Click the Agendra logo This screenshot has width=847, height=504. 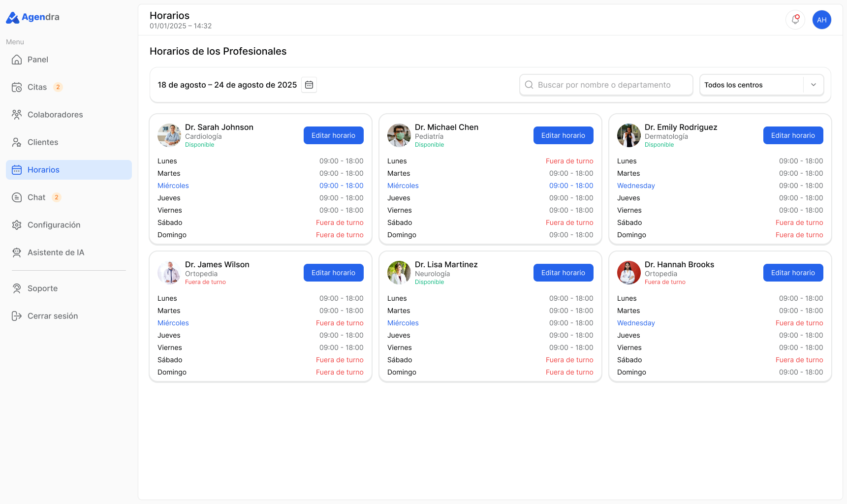click(x=32, y=17)
